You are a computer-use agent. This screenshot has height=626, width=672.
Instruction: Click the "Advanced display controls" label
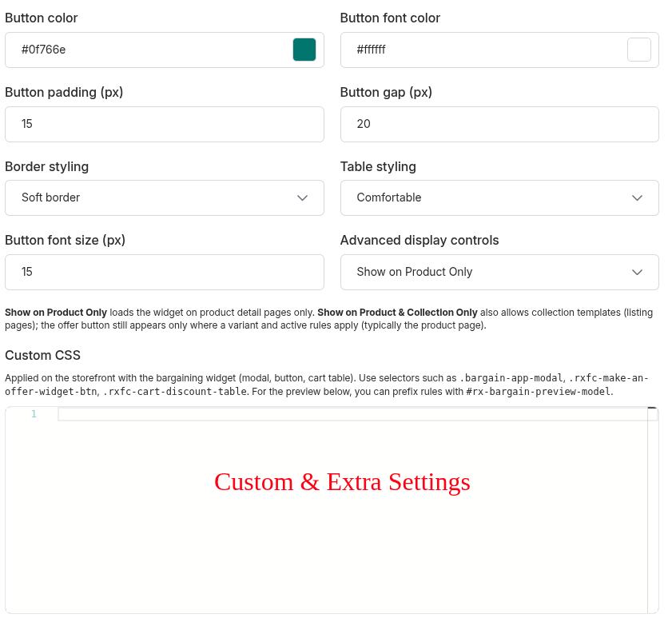click(x=420, y=240)
